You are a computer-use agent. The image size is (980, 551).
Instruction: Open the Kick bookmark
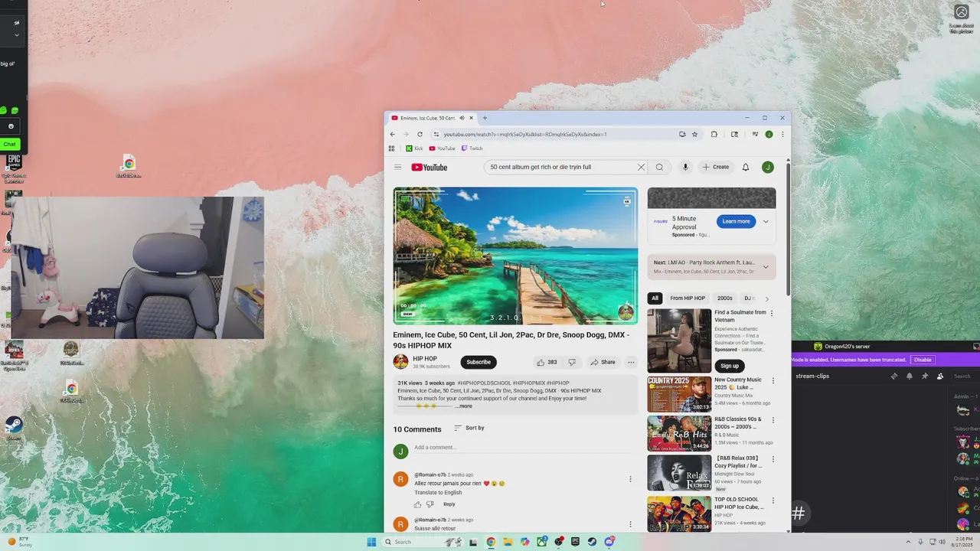click(414, 148)
